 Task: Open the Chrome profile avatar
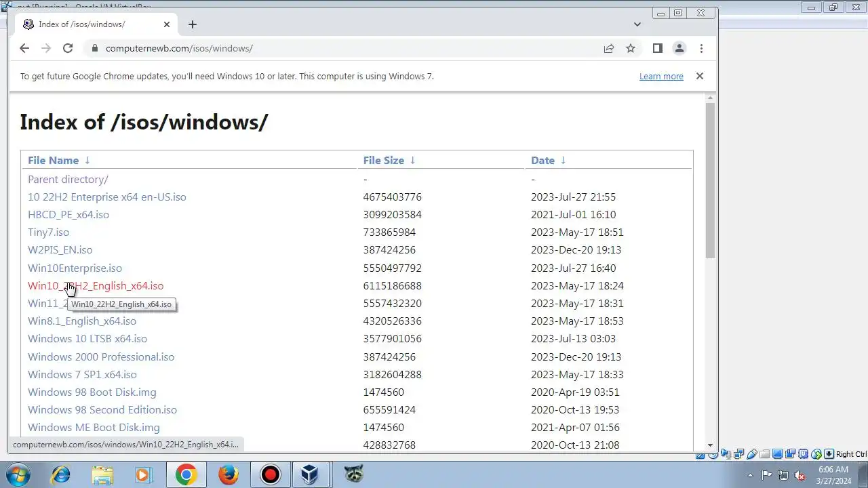coord(679,48)
